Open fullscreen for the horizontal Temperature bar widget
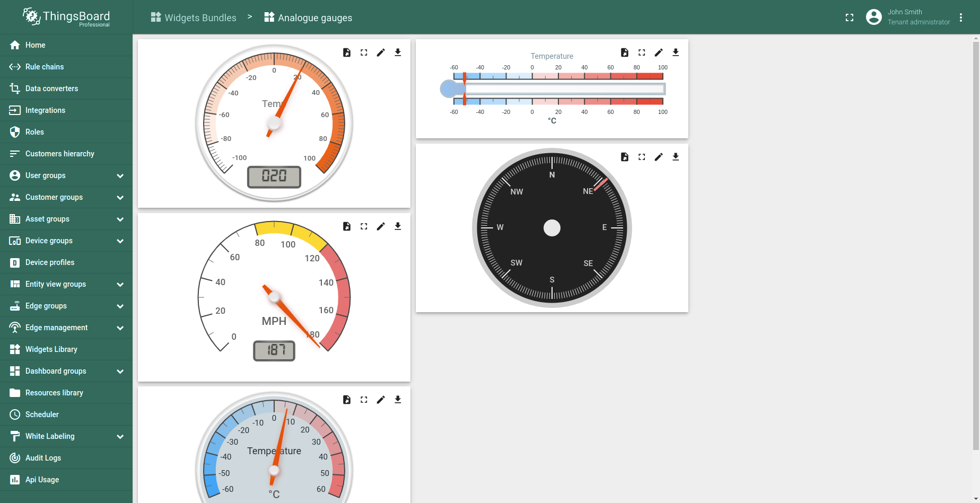 tap(642, 52)
